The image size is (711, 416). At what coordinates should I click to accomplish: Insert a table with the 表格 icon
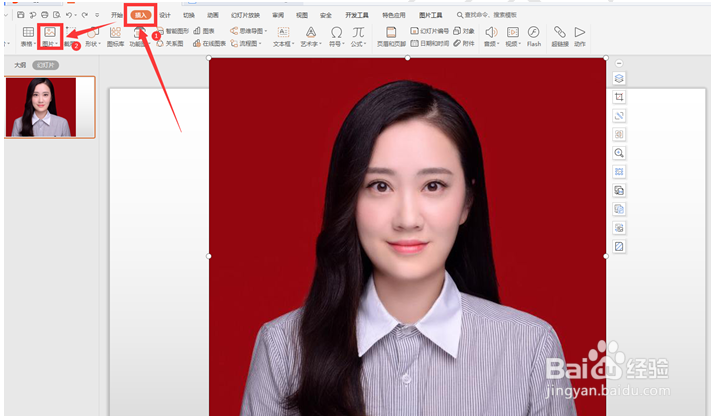click(x=28, y=32)
